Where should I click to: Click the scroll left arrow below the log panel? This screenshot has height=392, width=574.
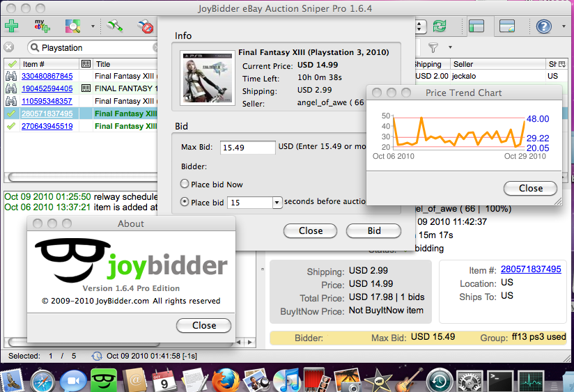pos(239,343)
